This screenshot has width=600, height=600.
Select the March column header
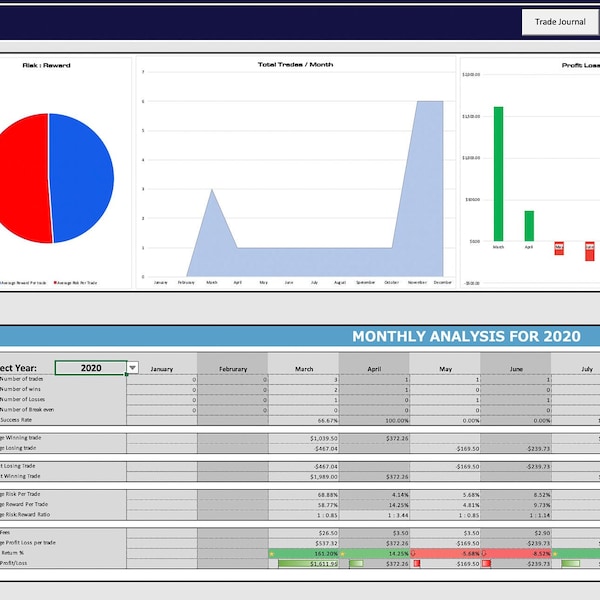[304, 369]
